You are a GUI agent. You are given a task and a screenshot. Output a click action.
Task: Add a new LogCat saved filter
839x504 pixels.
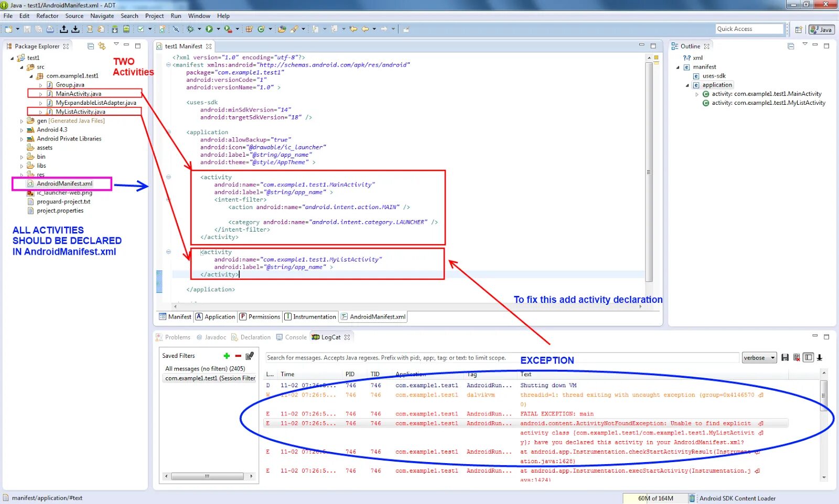click(x=227, y=356)
